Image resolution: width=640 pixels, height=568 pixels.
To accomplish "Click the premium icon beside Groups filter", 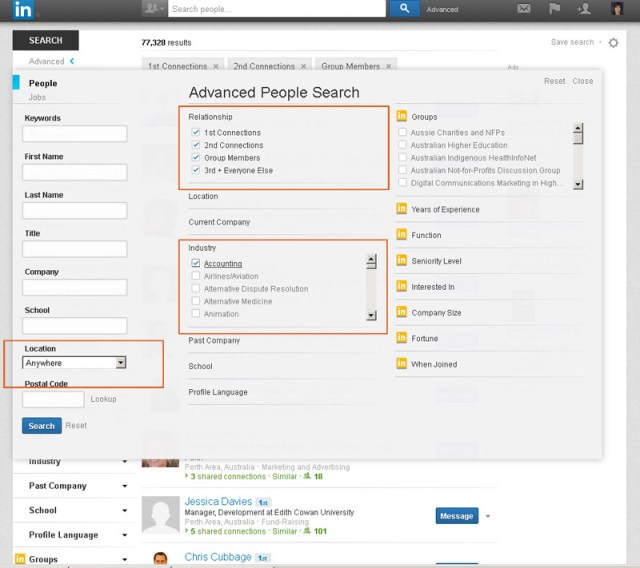I will pos(402,116).
